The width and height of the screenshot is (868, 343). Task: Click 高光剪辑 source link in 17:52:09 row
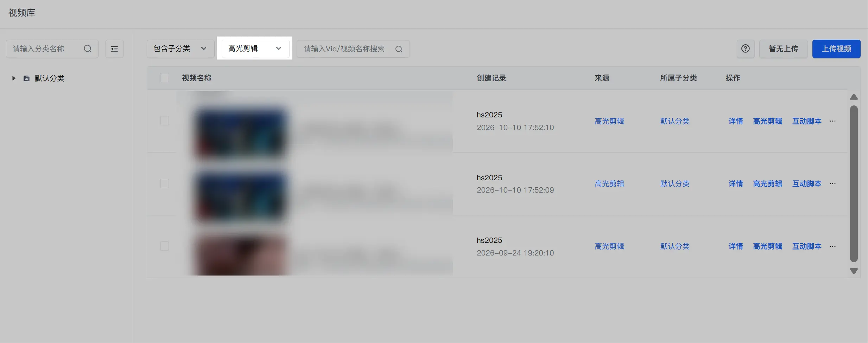(609, 184)
